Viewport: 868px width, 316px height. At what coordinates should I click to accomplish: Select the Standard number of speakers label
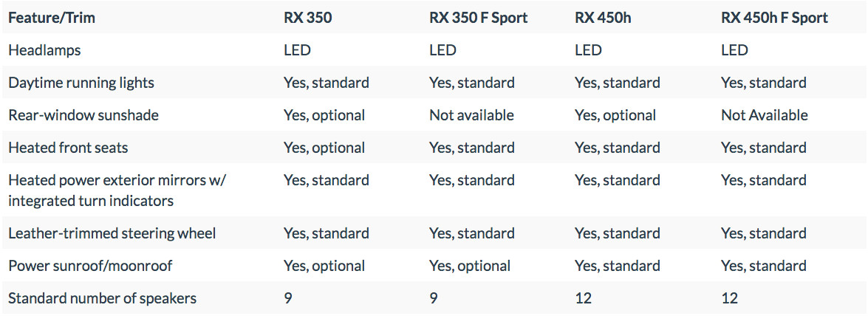pyautogui.click(x=102, y=298)
